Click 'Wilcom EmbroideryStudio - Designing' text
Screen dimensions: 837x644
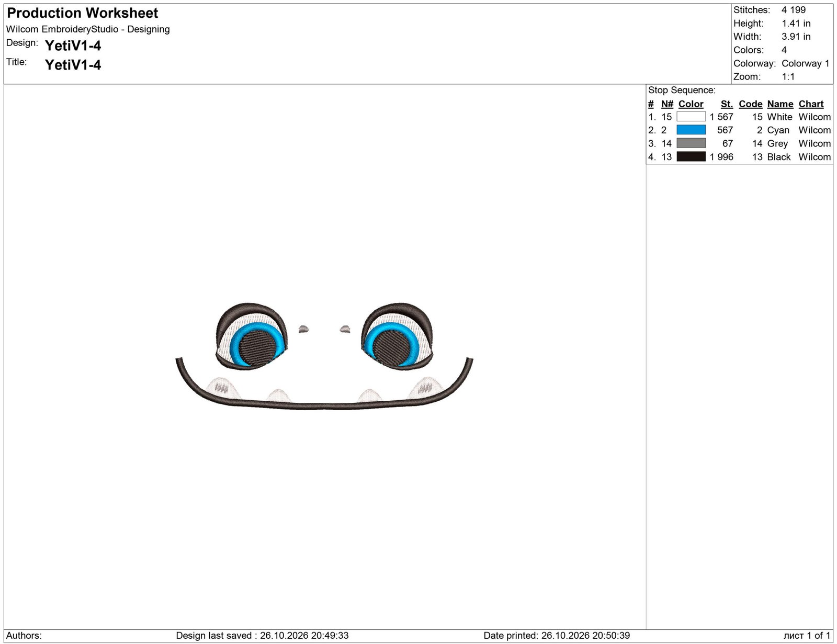point(88,29)
